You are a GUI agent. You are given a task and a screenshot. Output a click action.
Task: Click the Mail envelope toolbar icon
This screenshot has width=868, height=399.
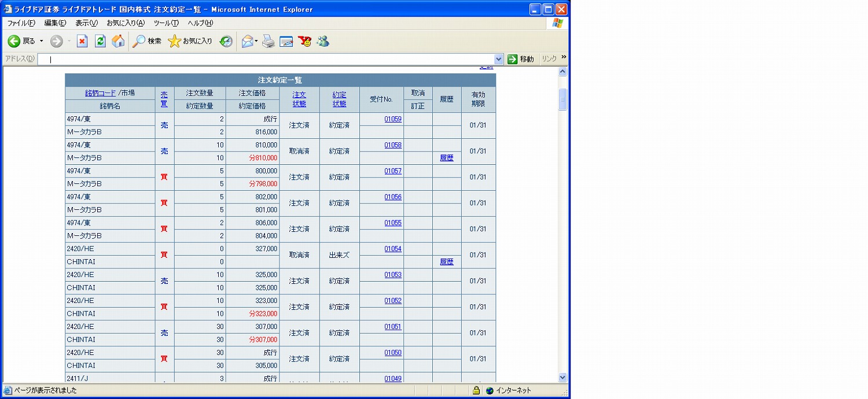(248, 41)
